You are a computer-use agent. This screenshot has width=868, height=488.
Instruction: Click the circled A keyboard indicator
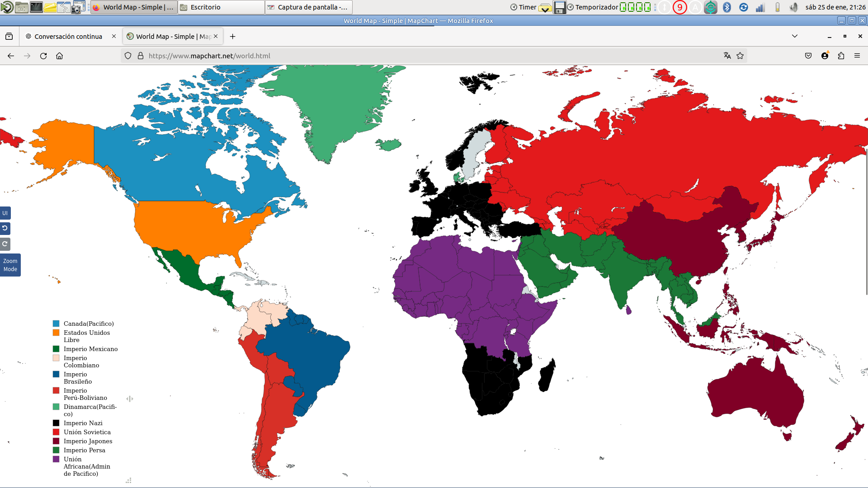coord(695,7)
